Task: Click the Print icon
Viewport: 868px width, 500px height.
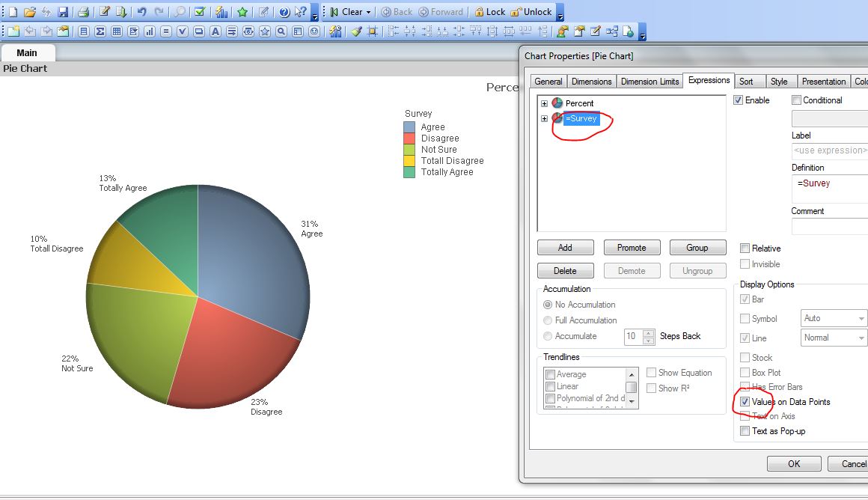Action: pos(83,12)
